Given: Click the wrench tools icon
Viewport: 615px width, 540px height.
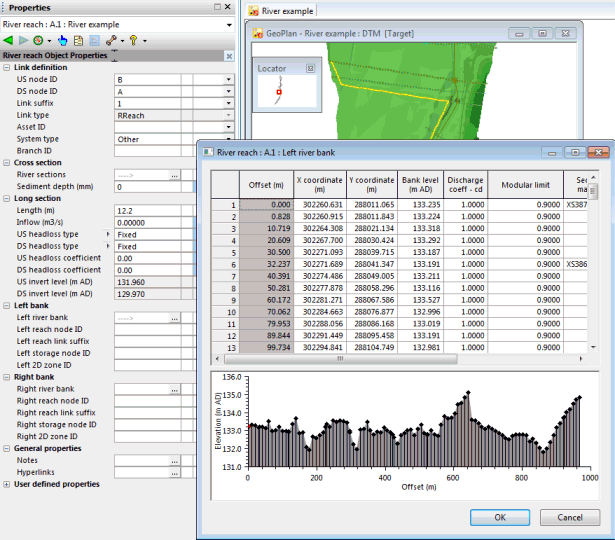Looking at the screenshot, I should pos(111,41).
